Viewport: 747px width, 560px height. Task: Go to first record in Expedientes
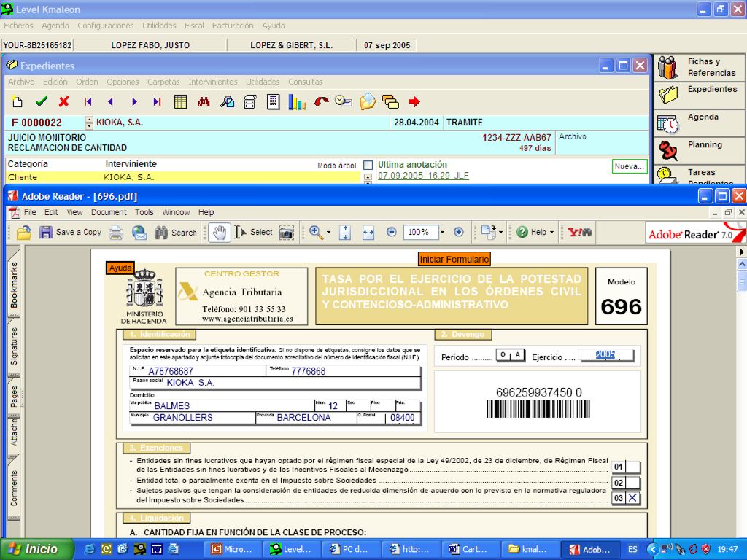[x=88, y=101]
